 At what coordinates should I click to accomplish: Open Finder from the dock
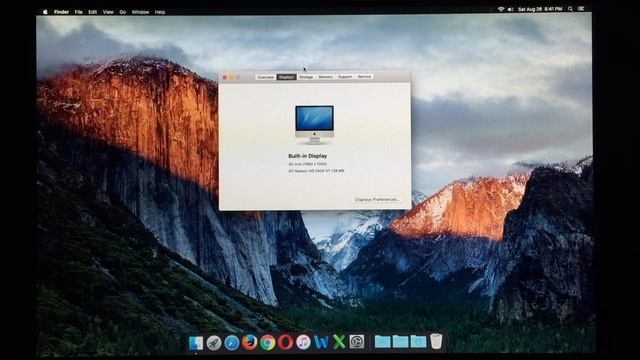click(196, 343)
